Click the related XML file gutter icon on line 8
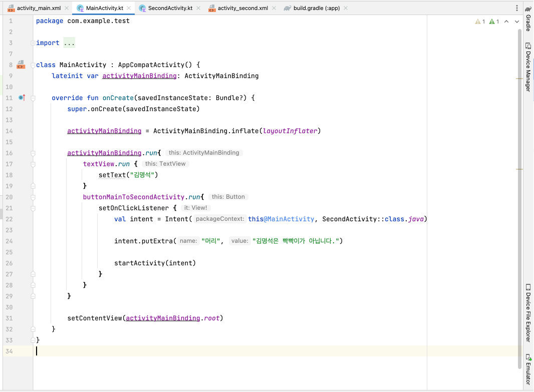This screenshot has width=534, height=392. pos(21,65)
